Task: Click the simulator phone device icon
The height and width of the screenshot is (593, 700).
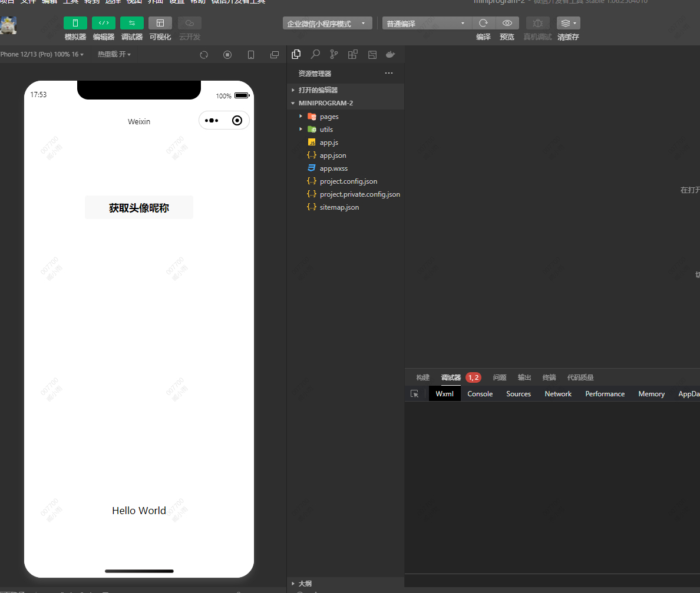Action: click(251, 55)
